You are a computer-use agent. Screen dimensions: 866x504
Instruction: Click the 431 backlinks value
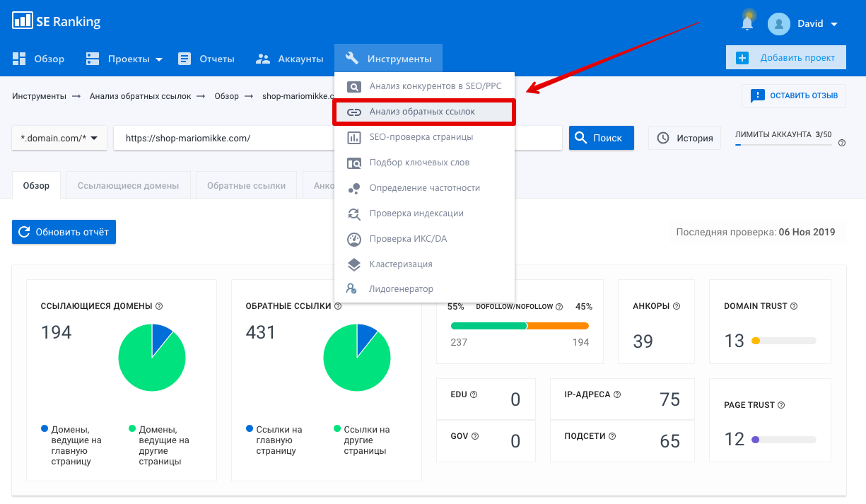click(x=261, y=332)
